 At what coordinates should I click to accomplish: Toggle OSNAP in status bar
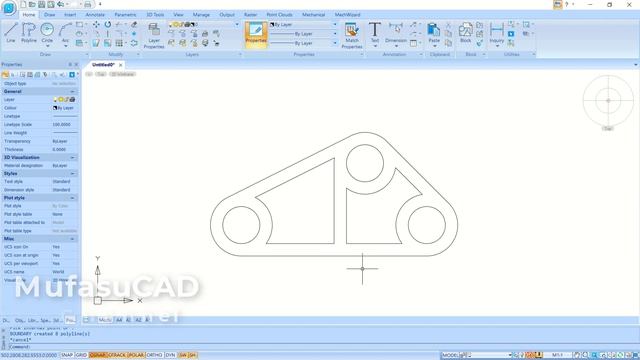click(x=98, y=355)
